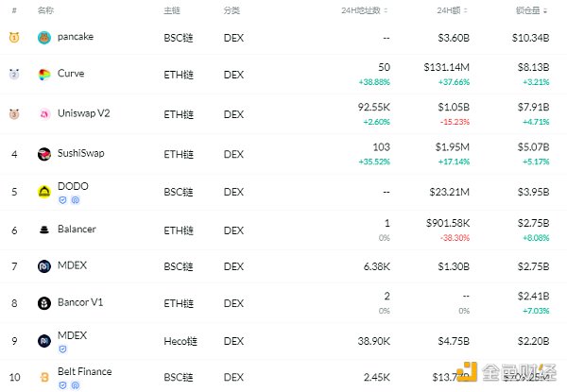Open the Heco chain MDEX entry

click(x=72, y=334)
